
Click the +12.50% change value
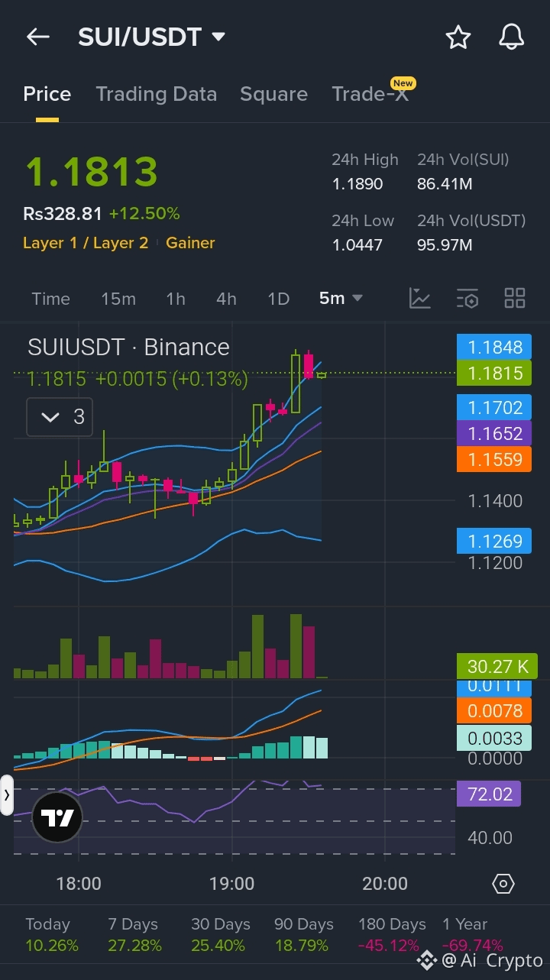pyautogui.click(x=144, y=214)
